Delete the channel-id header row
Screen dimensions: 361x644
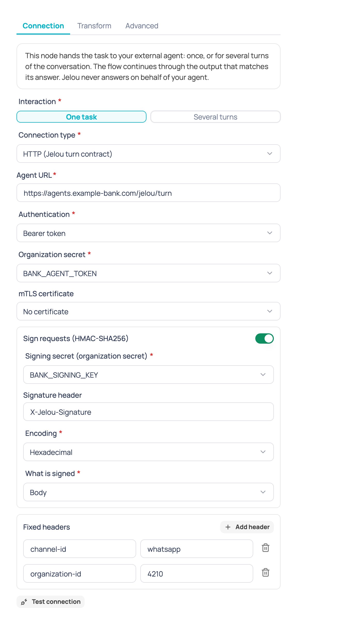click(265, 548)
